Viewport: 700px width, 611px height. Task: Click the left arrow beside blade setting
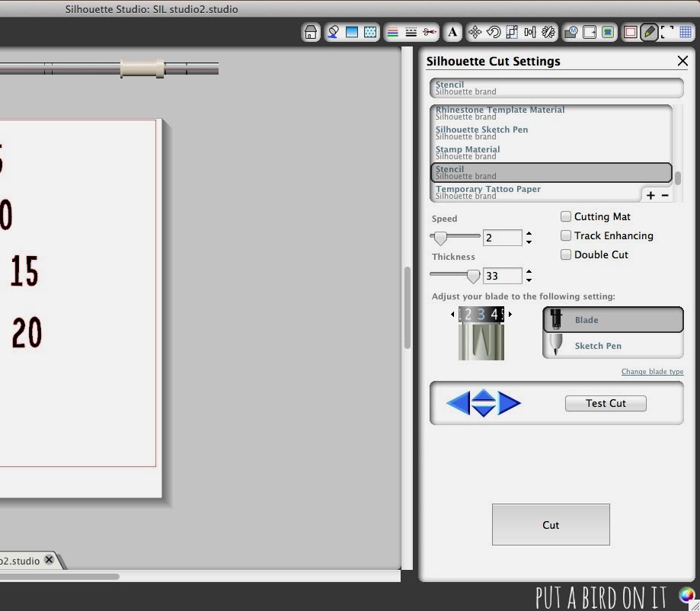(452, 315)
